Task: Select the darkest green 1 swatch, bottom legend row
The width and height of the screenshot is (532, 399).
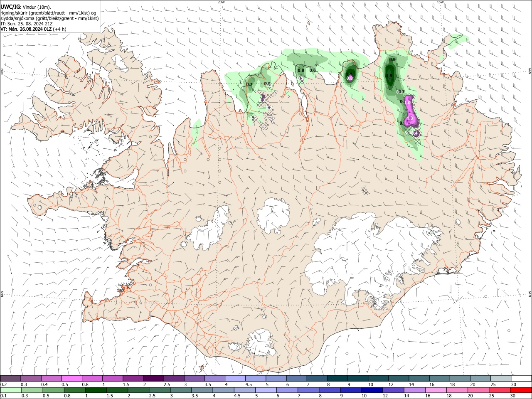Action: [96, 390]
